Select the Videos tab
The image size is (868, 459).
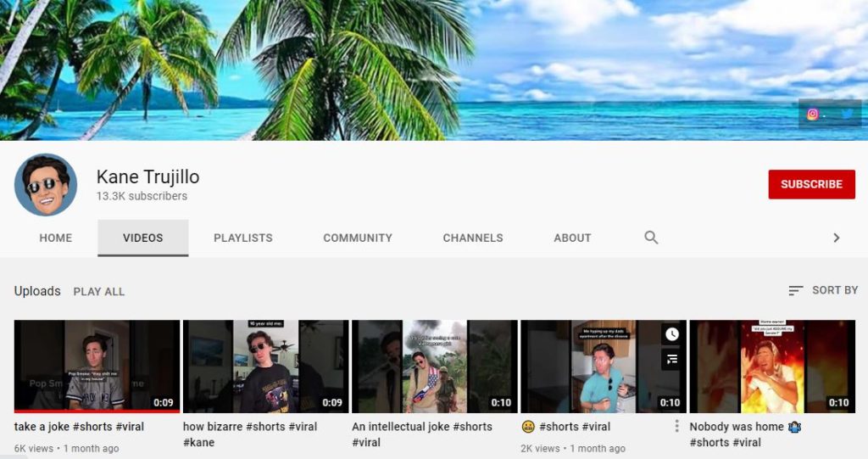[x=142, y=238]
